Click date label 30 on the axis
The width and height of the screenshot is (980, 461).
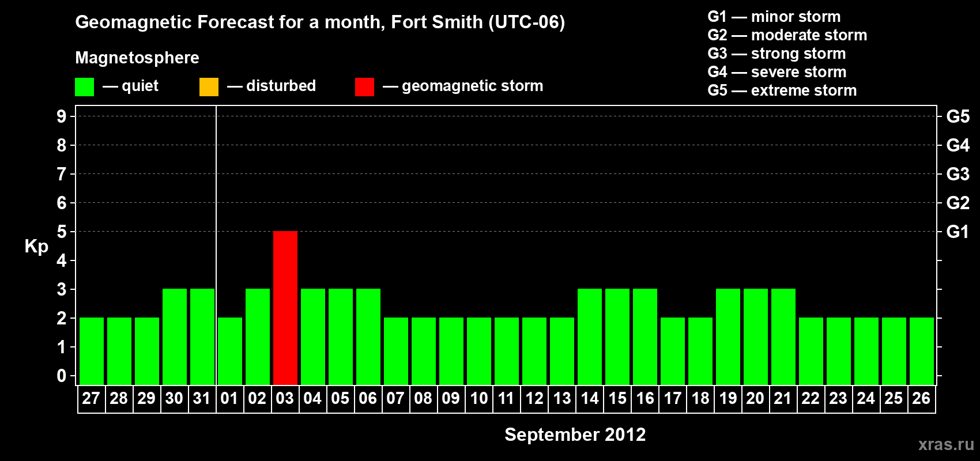pyautogui.click(x=174, y=398)
